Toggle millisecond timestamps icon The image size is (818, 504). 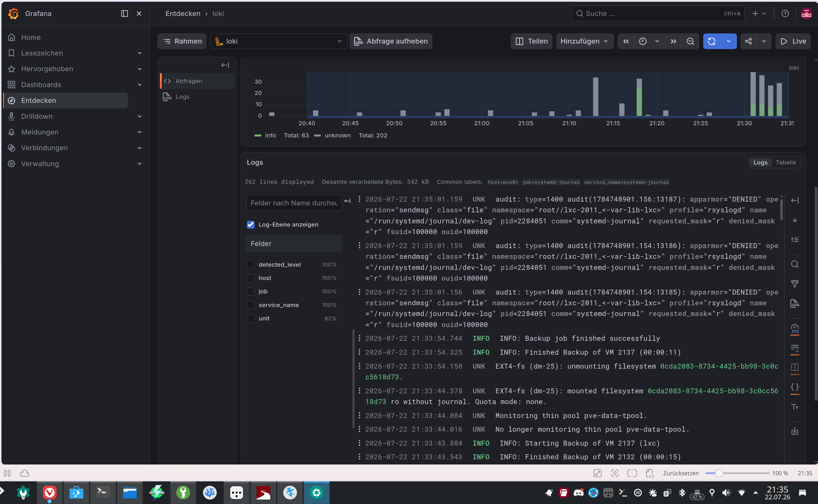pyautogui.click(x=795, y=329)
